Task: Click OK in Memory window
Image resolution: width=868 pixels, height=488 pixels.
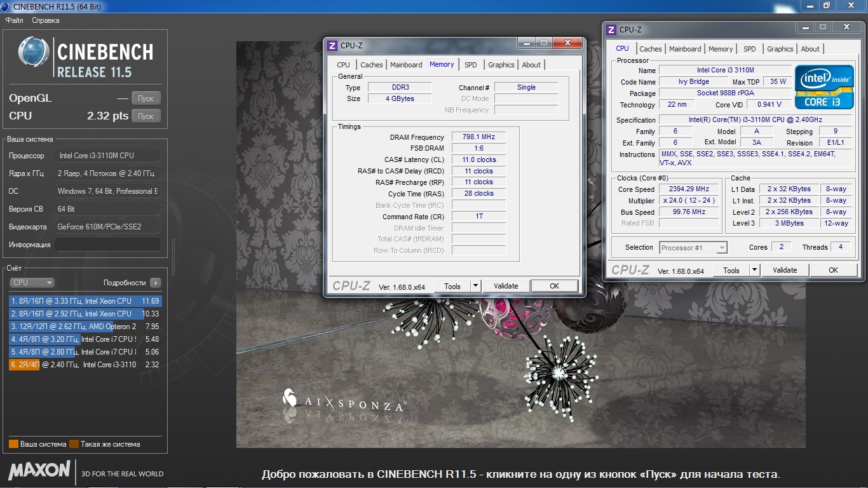Action: coord(554,286)
